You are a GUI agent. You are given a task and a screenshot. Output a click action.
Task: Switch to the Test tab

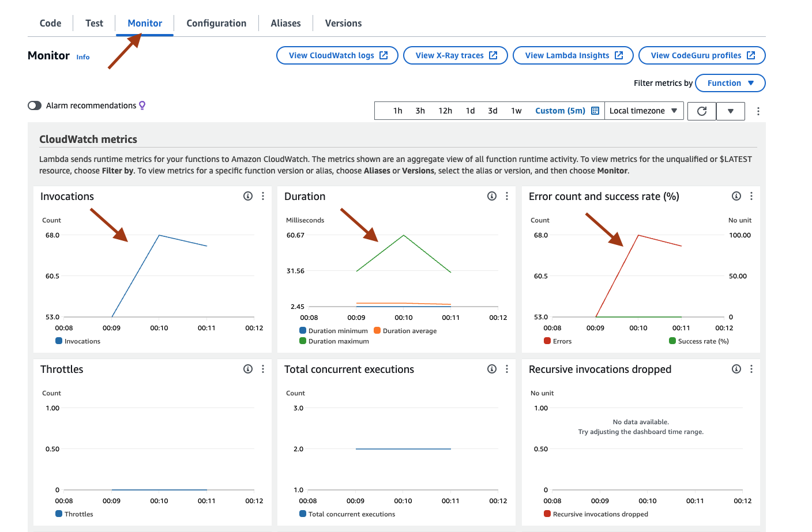pyautogui.click(x=94, y=23)
